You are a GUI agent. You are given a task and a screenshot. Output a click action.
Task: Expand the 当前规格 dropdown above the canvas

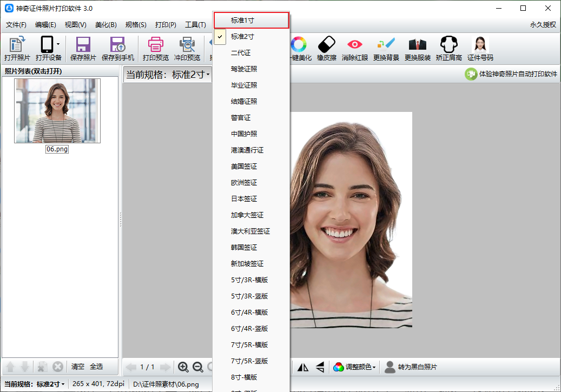(x=168, y=75)
